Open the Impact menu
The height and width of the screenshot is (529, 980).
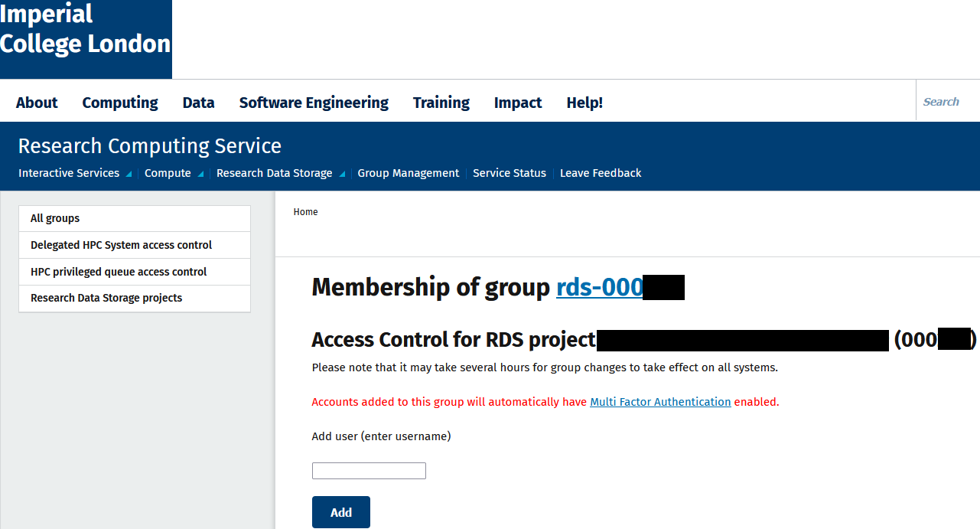pyautogui.click(x=518, y=103)
